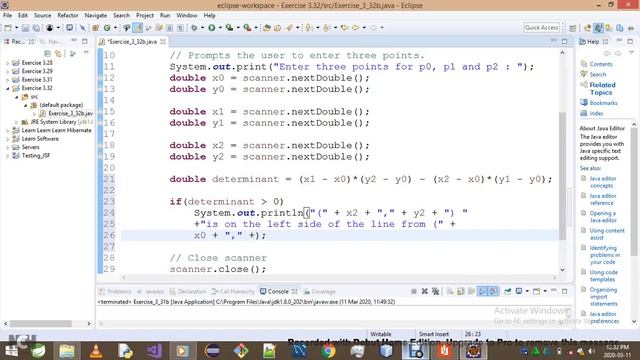Click Remove Launch X icon in Console
This screenshot has height=360, width=640.
[x=424, y=291]
